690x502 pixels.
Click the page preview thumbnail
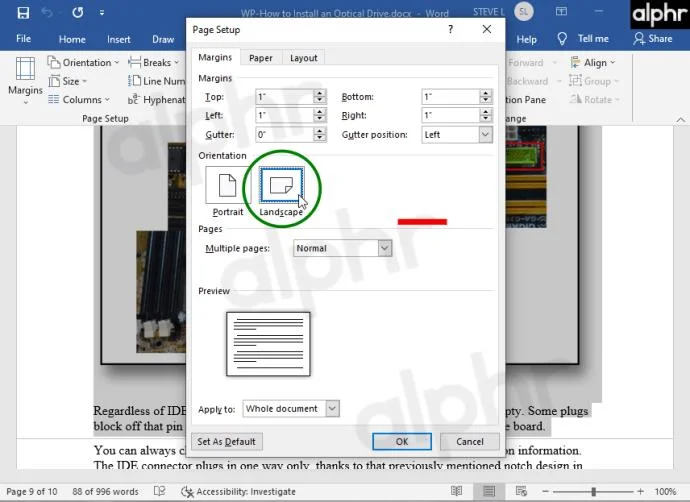pyautogui.click(x=268, y=344)
